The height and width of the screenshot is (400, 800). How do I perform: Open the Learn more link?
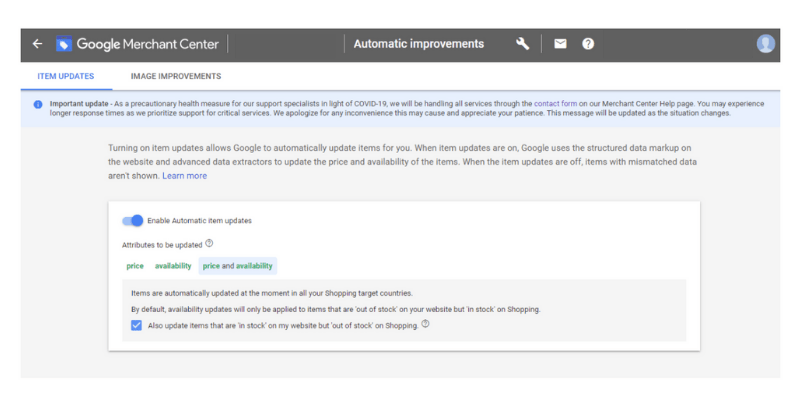tap(185, 176)
